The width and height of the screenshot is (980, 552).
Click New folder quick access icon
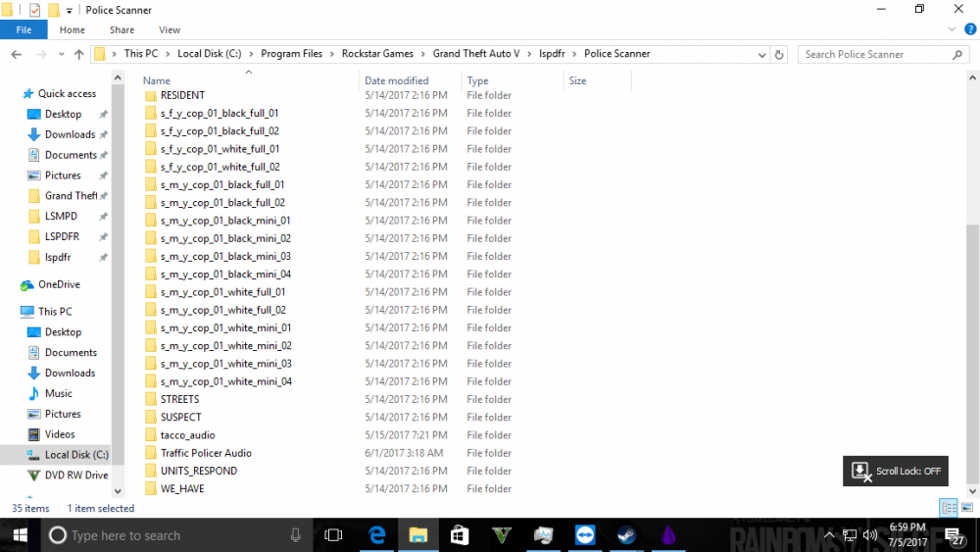pyautogui.click(x=54, y=10)
